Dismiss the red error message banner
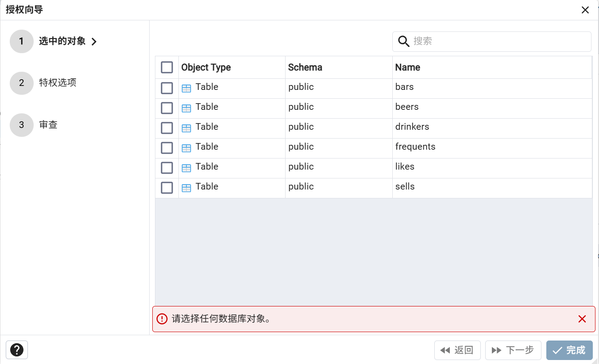The width and height of the screenshot is (599, 364). point(582,319)
